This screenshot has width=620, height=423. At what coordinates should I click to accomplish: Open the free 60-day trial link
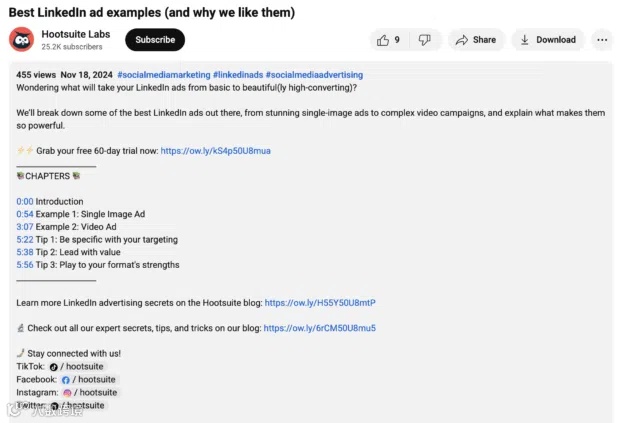pos(215,151)
